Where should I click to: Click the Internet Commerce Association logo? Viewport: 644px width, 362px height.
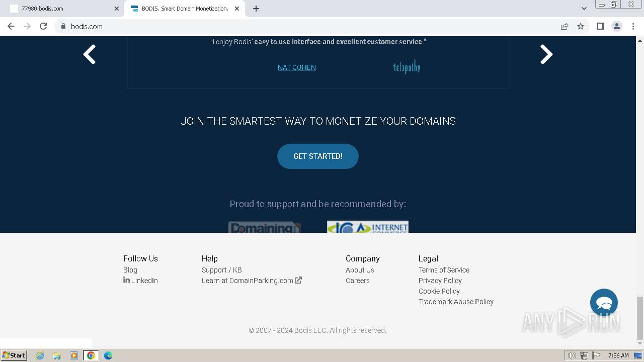tap(368, 227)
